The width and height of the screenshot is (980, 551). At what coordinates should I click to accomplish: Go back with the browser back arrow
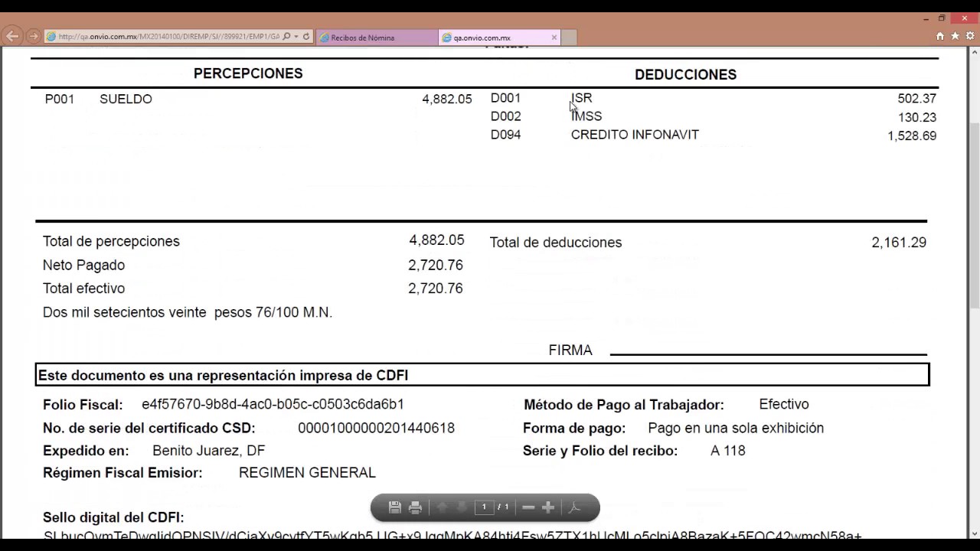click(x=12, y=36)
